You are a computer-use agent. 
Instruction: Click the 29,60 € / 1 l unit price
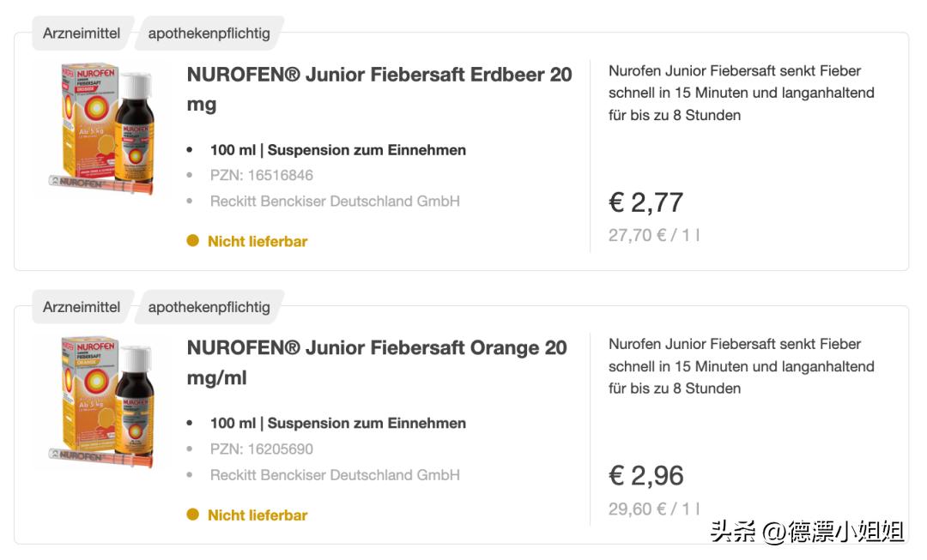pos(654,509)
